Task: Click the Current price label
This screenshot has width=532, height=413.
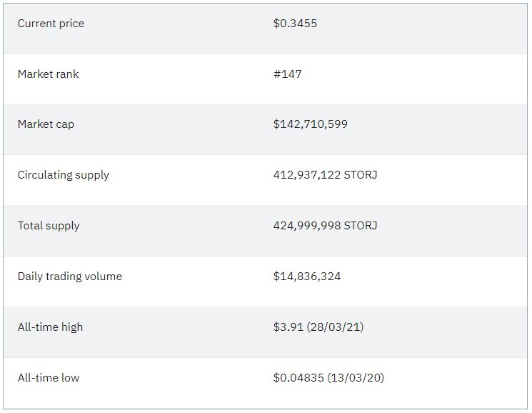Action: (x=51, y=24)
